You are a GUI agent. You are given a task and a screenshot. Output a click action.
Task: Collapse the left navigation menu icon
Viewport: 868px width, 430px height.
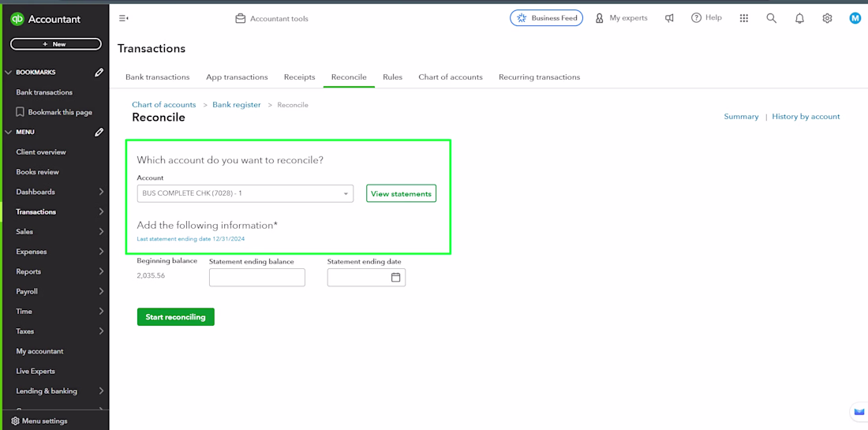point(123,18)
